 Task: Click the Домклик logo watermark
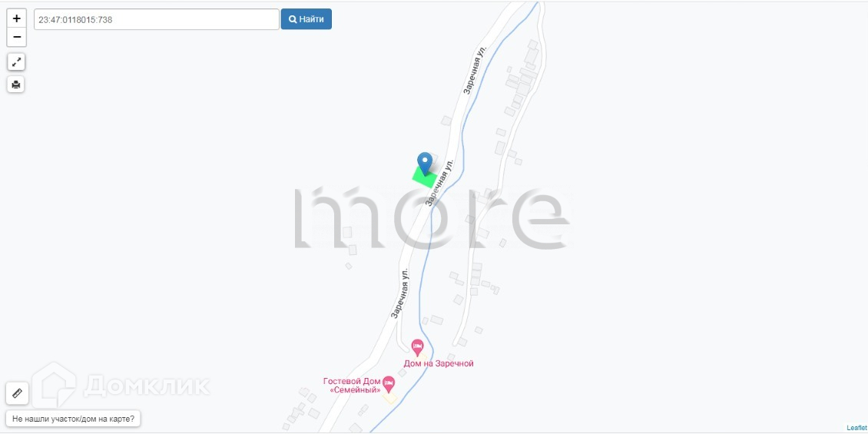121,386
